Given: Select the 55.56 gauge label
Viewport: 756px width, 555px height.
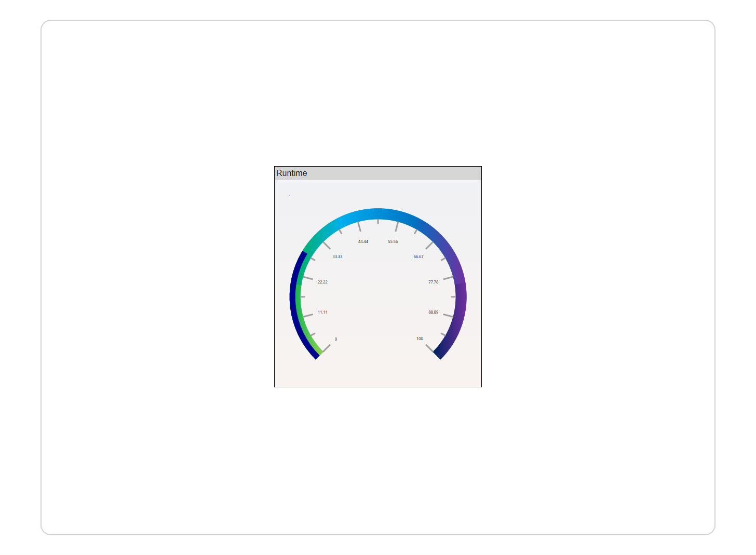Looking at the screenshot, I should point(393,241).
